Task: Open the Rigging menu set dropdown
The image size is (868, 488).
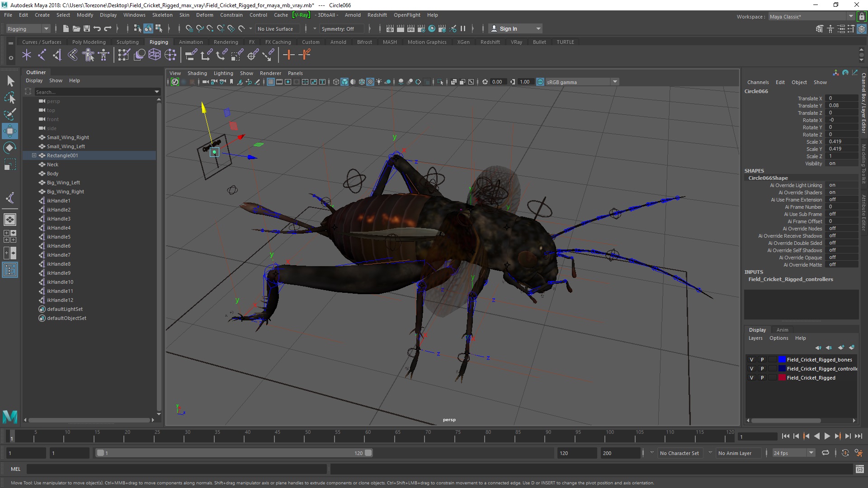Action: [28, 28]
